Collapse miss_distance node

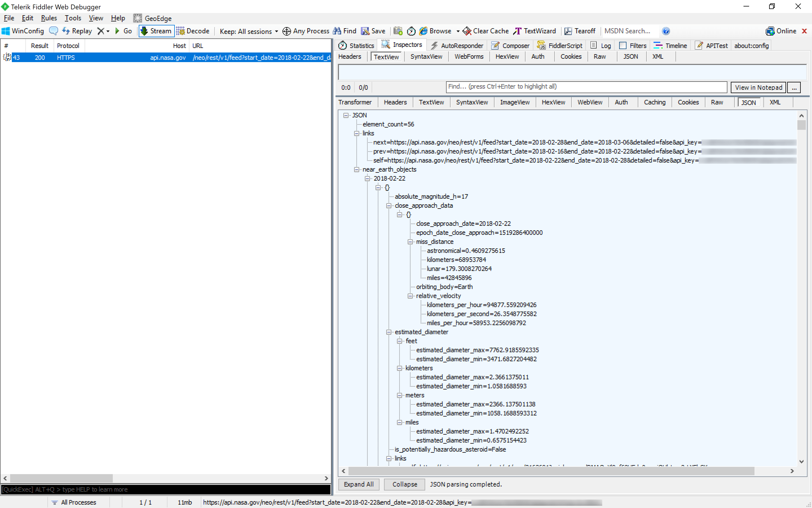(410, 242)
